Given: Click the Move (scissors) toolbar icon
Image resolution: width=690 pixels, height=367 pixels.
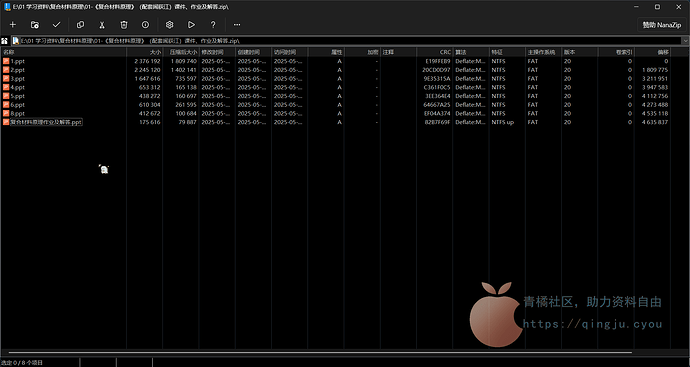Looking at the screenshot, I should (102, 25).
